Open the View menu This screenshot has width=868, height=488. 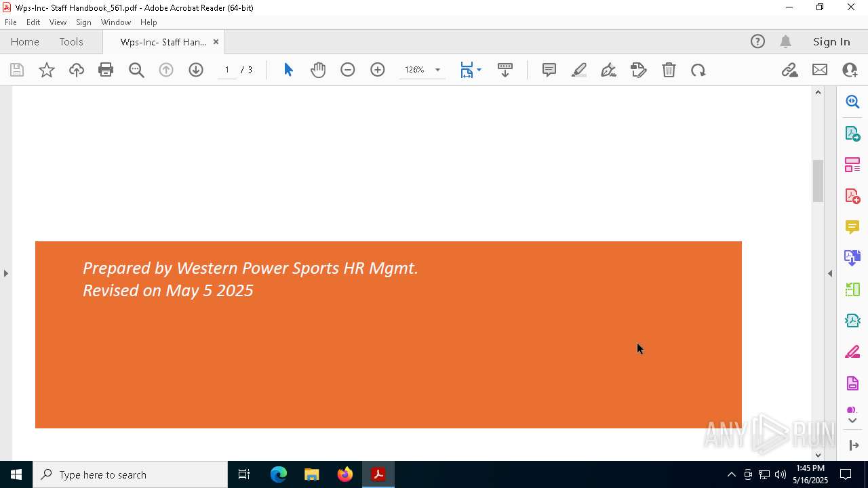58,22
